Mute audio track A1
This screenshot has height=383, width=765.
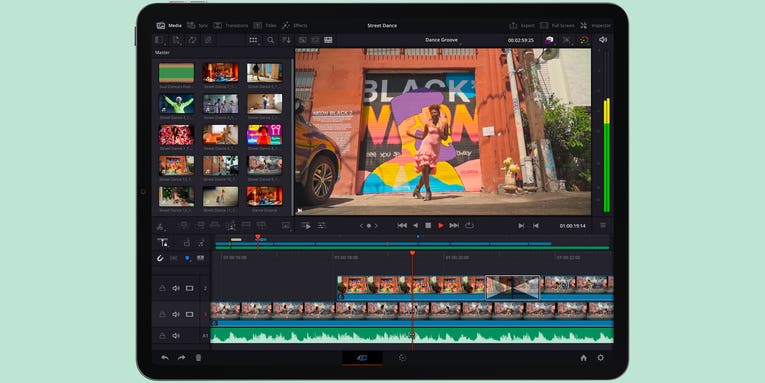click(176, 336)
